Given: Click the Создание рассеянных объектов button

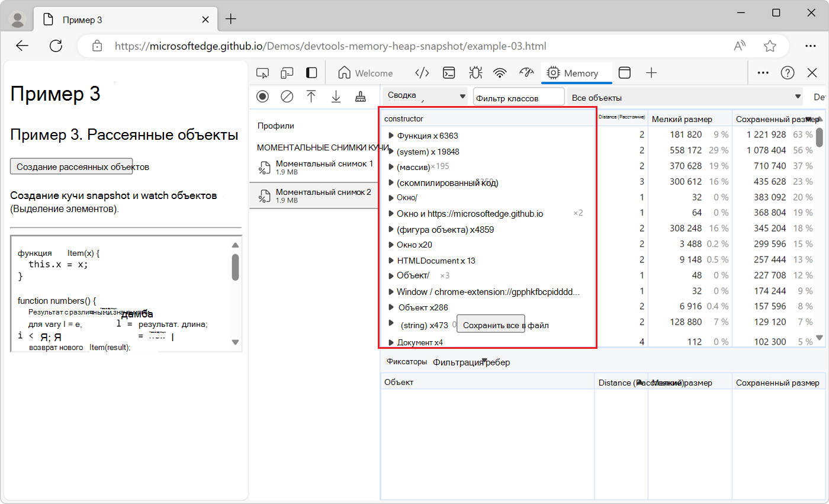Looking at the screenshot, I should (71, 166).
